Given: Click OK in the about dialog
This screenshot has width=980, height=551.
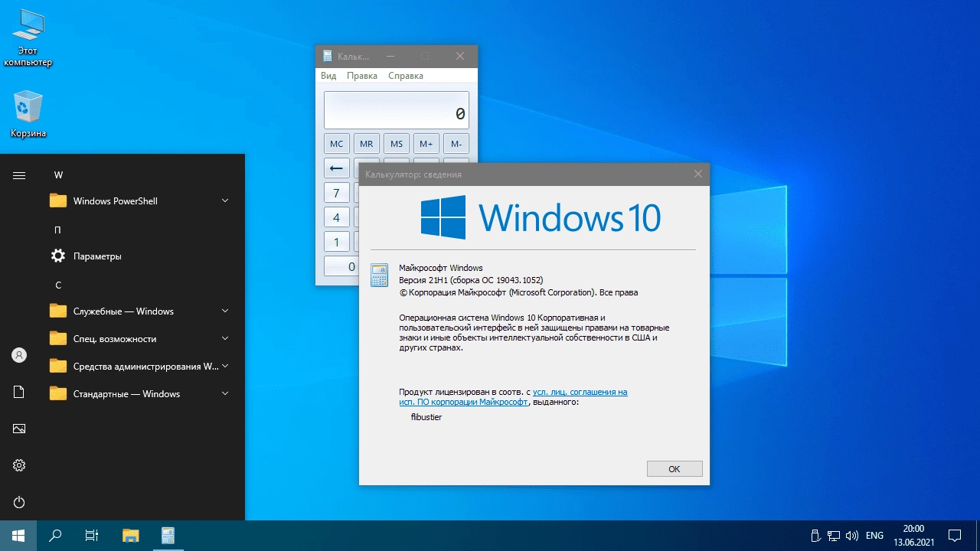Looking at the screenshot, I should pyautogui.click(x=675, y=469).
